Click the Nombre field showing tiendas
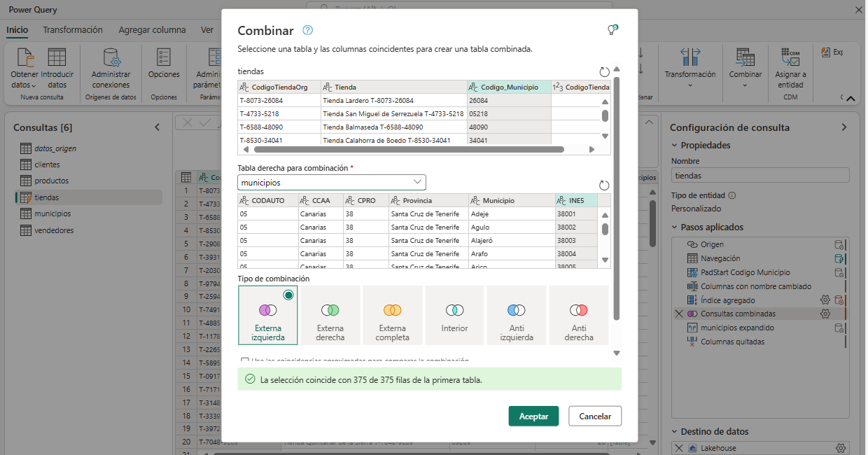Image resolution: width=868 pixels, height=455 pixels. point(759,175)
